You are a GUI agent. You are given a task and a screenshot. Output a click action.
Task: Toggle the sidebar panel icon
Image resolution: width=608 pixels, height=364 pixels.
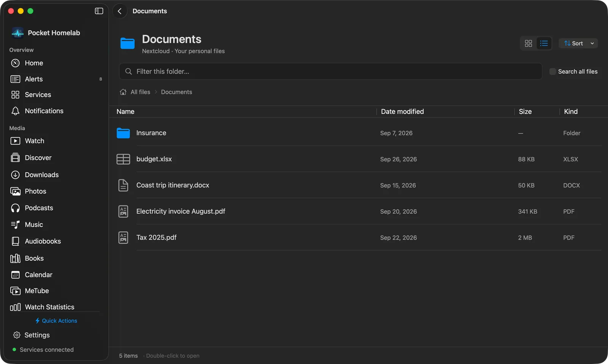(x=99, y=11)
